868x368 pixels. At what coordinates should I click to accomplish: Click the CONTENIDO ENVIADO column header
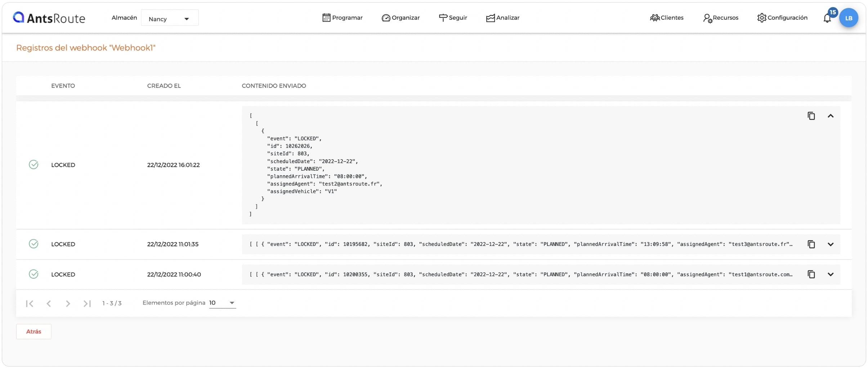tap(274, 86)
